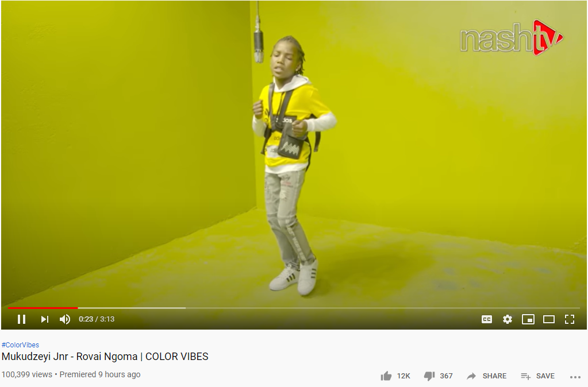Seek on the red video progress bar

[x=43, y=308]
